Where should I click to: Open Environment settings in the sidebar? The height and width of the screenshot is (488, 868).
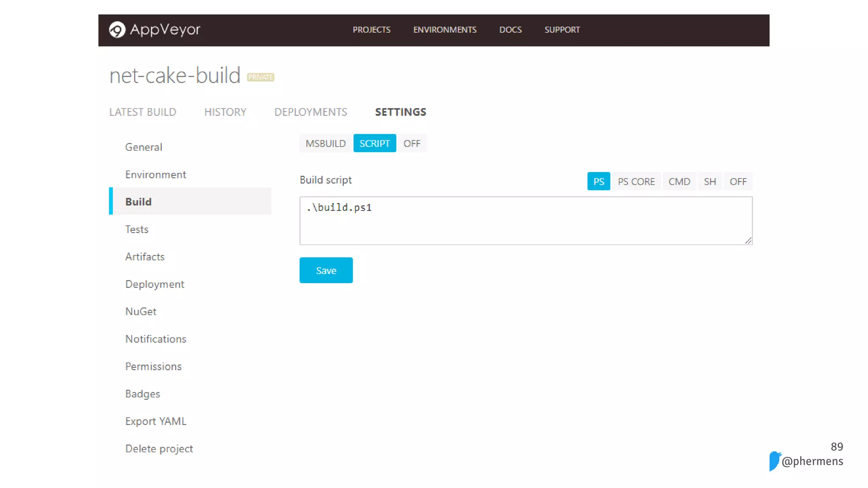point(156,175)
